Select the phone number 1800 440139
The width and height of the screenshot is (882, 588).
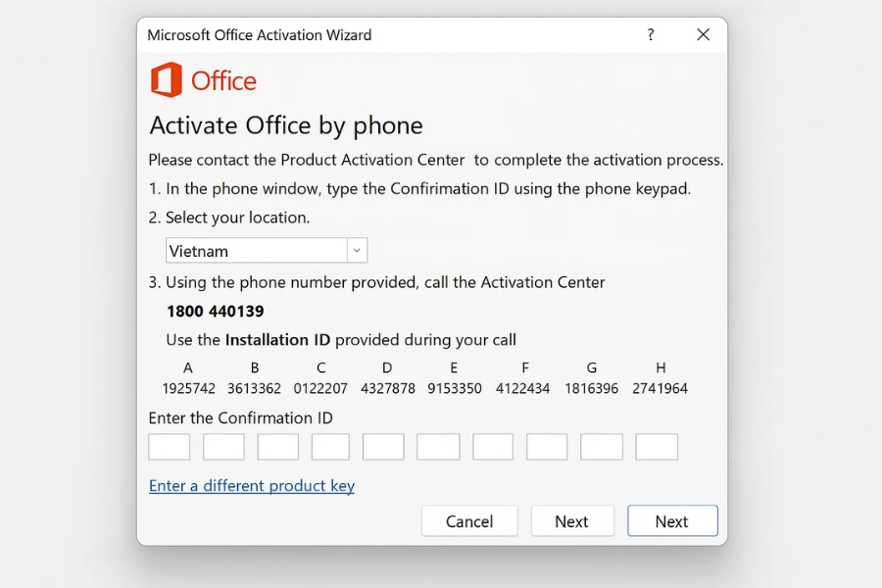tap(216, 312)
